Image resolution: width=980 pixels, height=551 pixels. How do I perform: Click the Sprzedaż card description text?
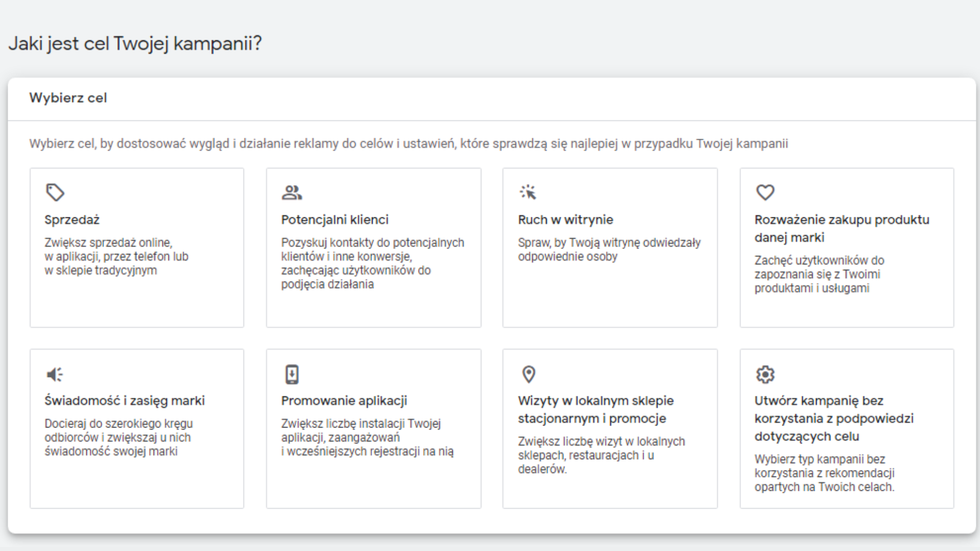coord(116,257)
